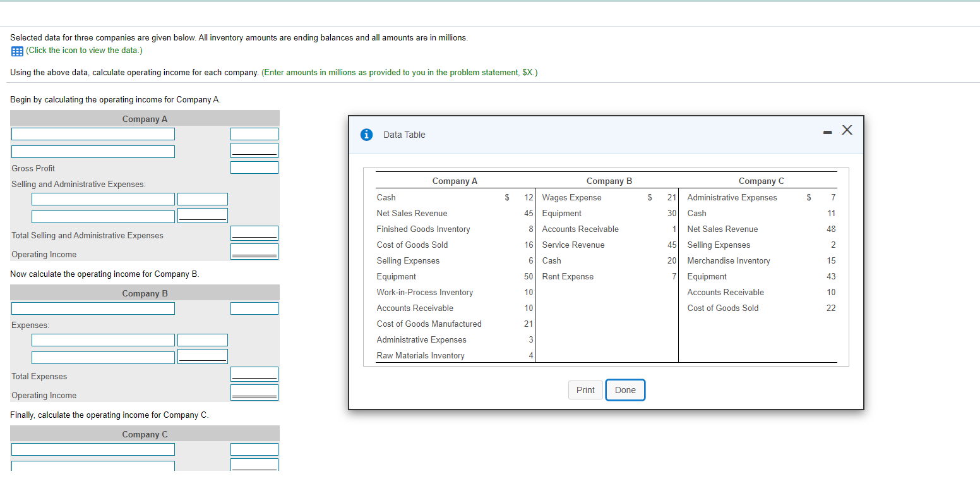
Task: Open the data by clicking the view data link
Action: click(85, 51)
